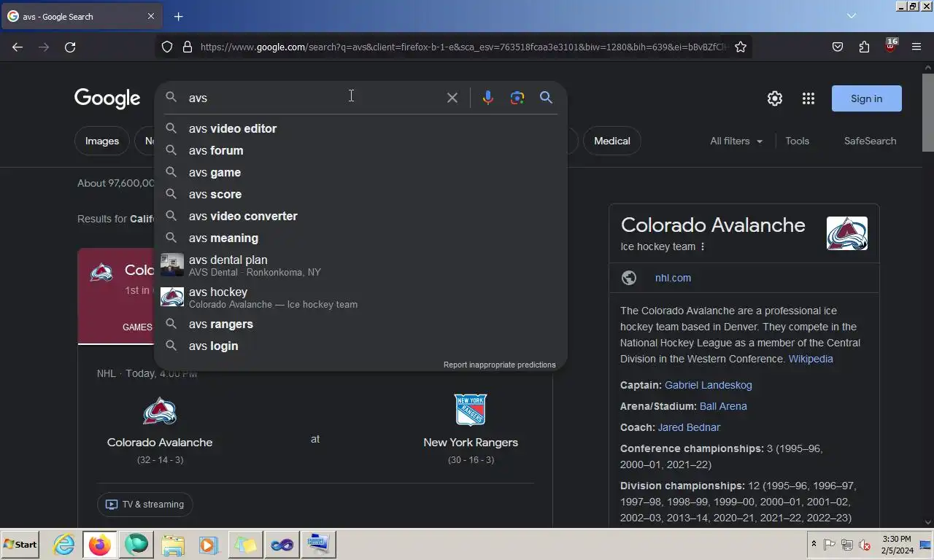Click Report inappropriate predictions link
Screen dimensions: 934x560
pos(499,365)
